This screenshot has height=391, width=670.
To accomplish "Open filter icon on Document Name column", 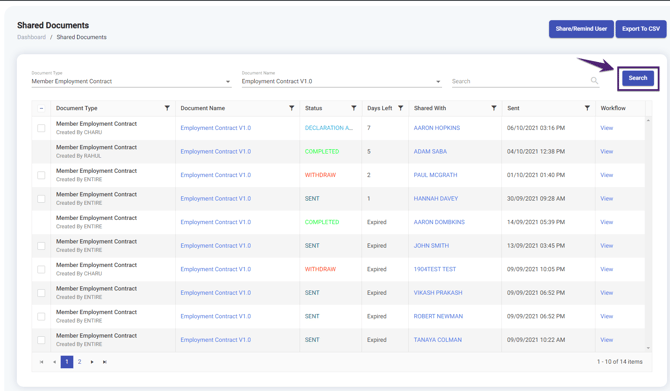I will 291,108.
